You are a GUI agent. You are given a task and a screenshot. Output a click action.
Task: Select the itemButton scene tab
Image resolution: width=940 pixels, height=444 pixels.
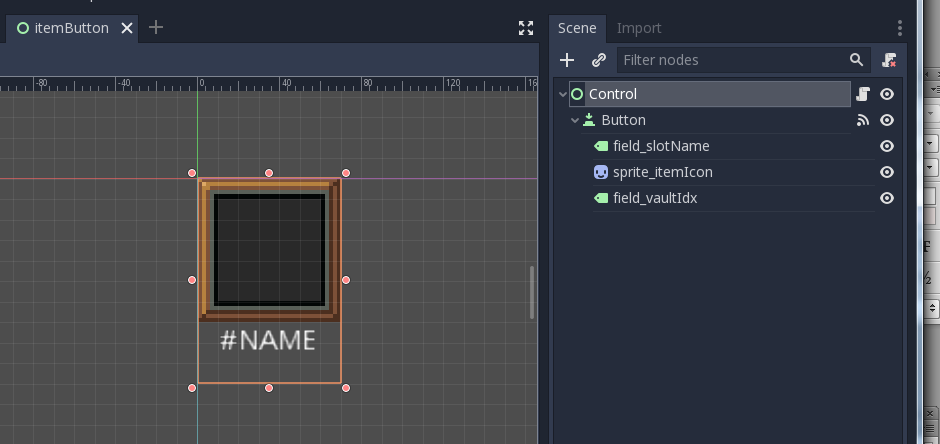(70, 28)
